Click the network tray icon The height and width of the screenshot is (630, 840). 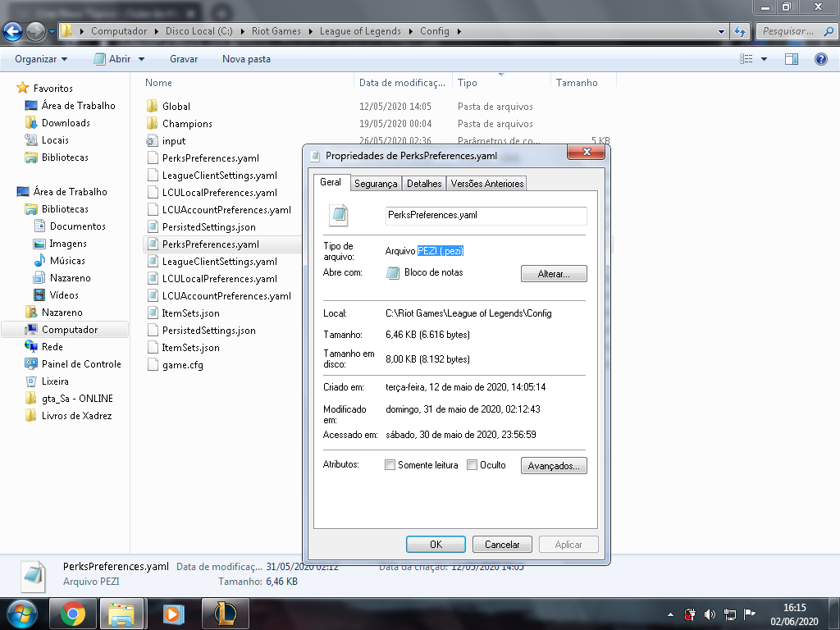pos(729,614)
